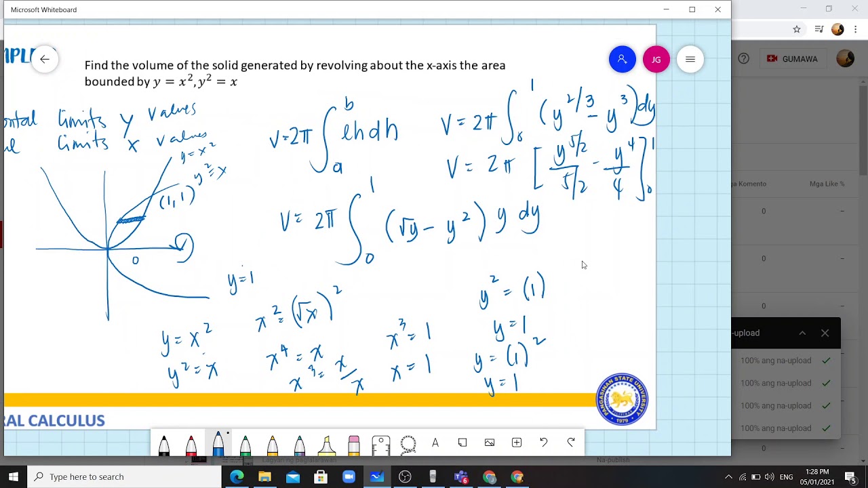
Task: Collapse the upload panel chevron
Action: click(x=802, y=333)
